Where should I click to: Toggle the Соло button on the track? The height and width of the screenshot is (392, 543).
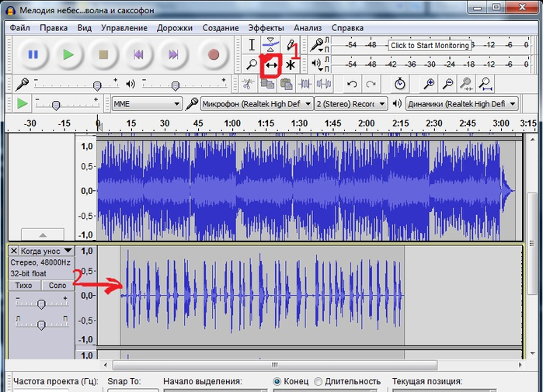point(57,286)
